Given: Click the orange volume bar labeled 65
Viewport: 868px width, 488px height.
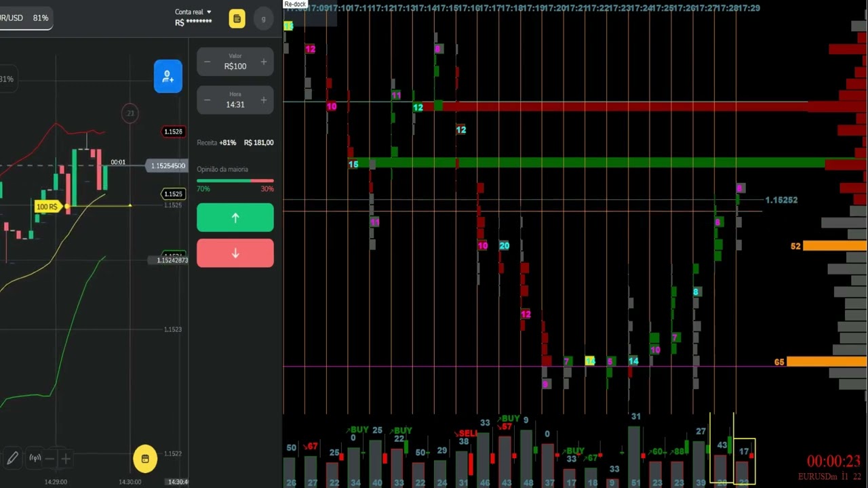Looking at the screenshot, I should 827,362.
